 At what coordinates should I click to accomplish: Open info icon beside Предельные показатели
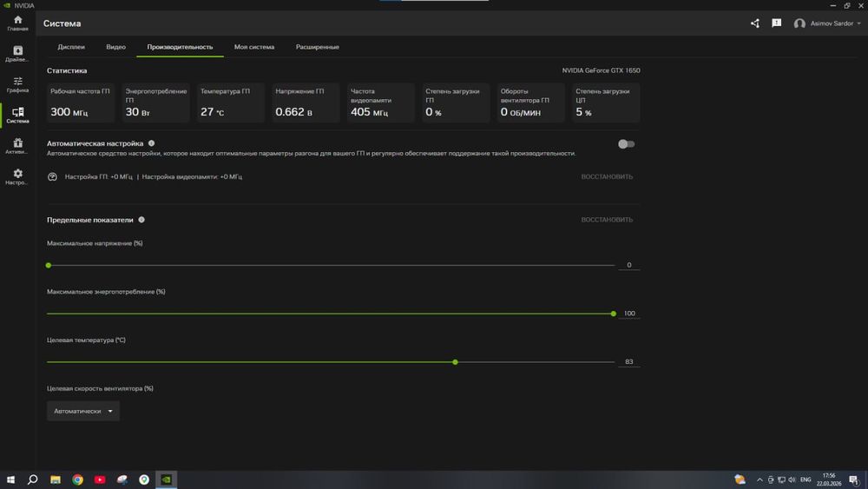point(141,220)
